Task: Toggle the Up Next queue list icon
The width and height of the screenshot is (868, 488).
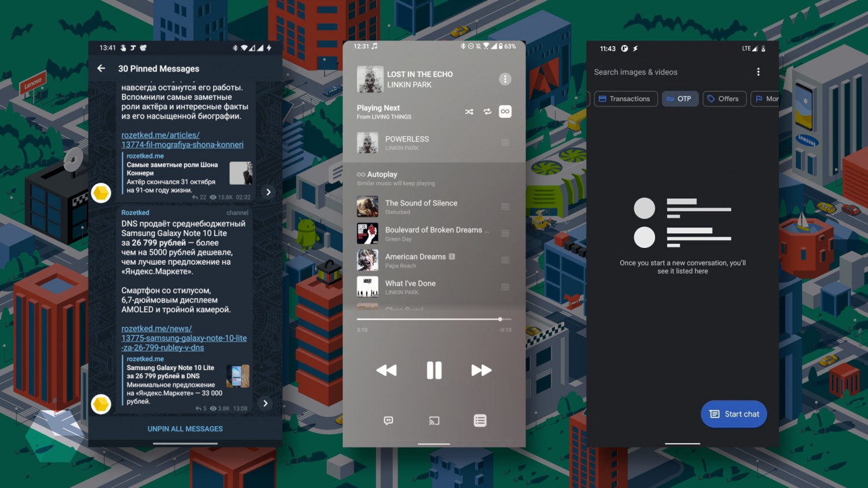Action: [x=480, y=421]
